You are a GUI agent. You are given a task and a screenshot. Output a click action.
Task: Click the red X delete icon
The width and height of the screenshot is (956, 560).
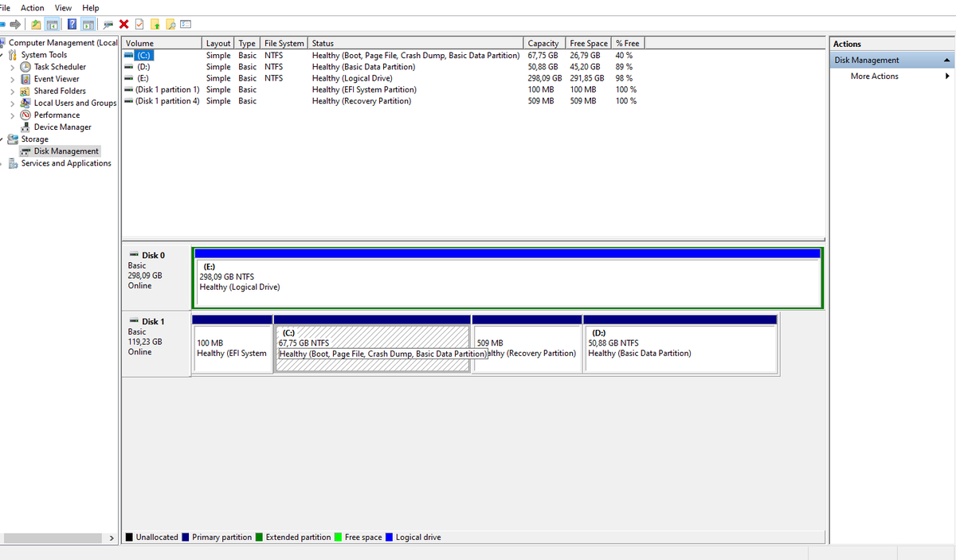pyautogui.click(x=124, y=24)
